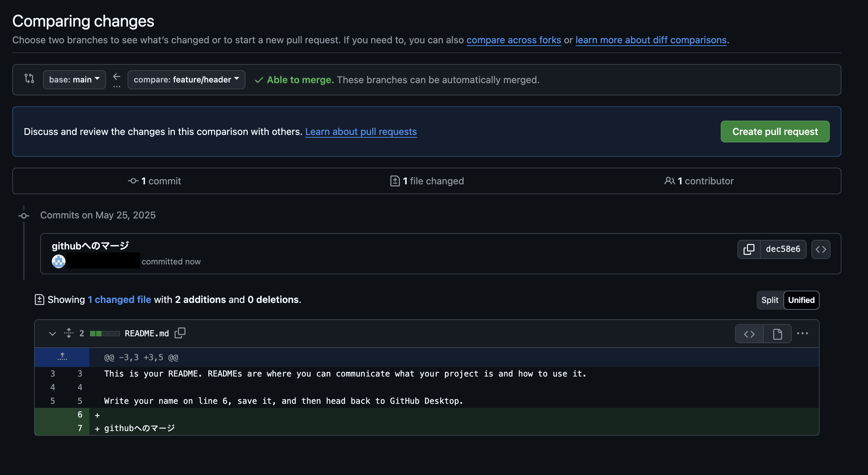
Task: Open compare: feature/header branch dropdown
Action: (186, 79)
